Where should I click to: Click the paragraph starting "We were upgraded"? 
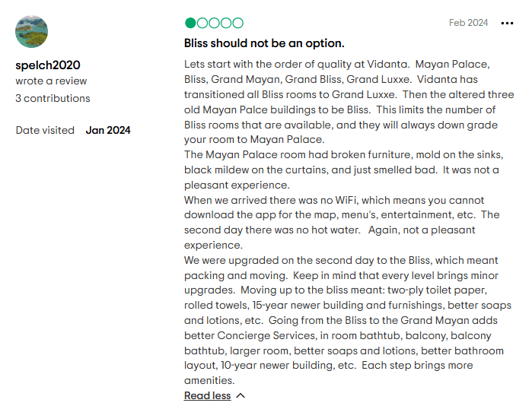point(342,319)
